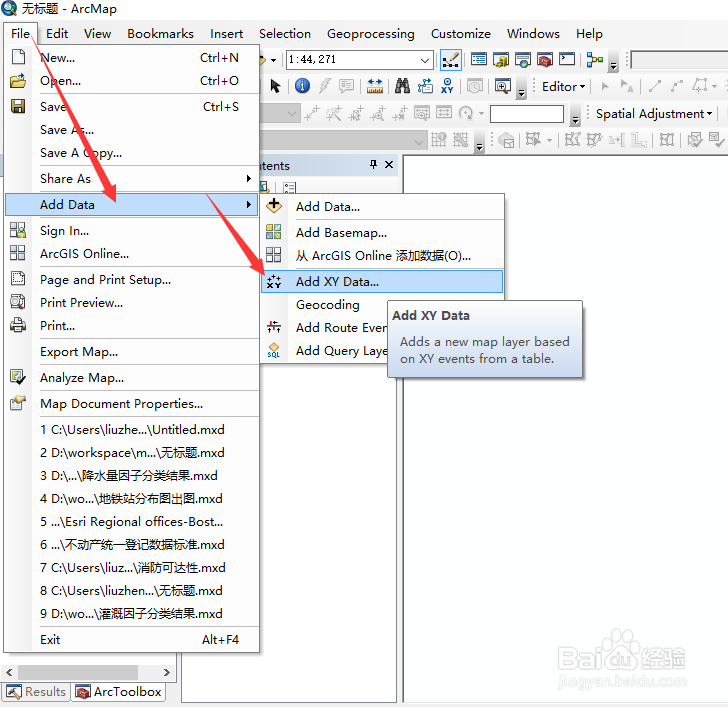Open the Table of Contents window icon
The width and height of the screenshot is (728, 707).
point(479,59)
